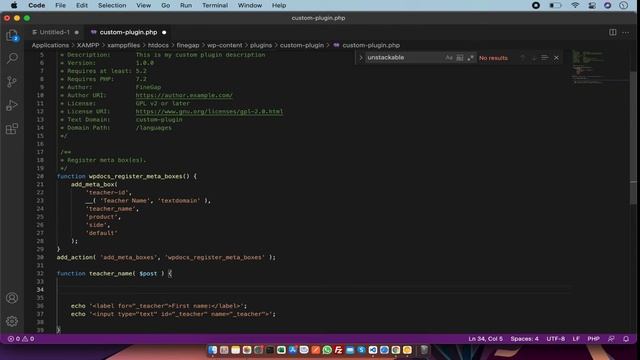Screen dimensions: 640x360
Task: Click Ln 34, Col 5 status item
Action: tap(485, 339)
